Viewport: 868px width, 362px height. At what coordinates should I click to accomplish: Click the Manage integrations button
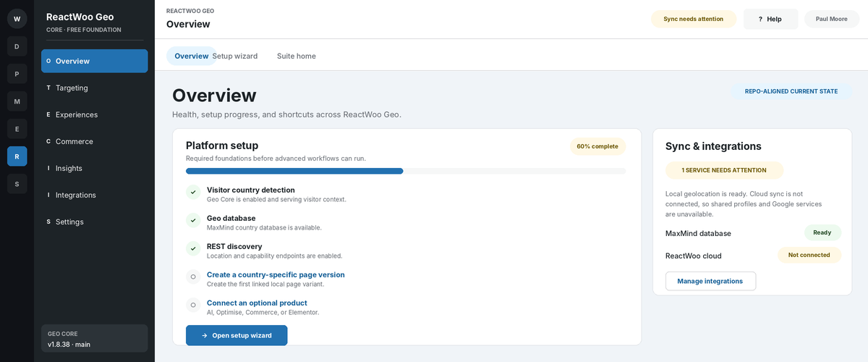click(x=710, y=281)
